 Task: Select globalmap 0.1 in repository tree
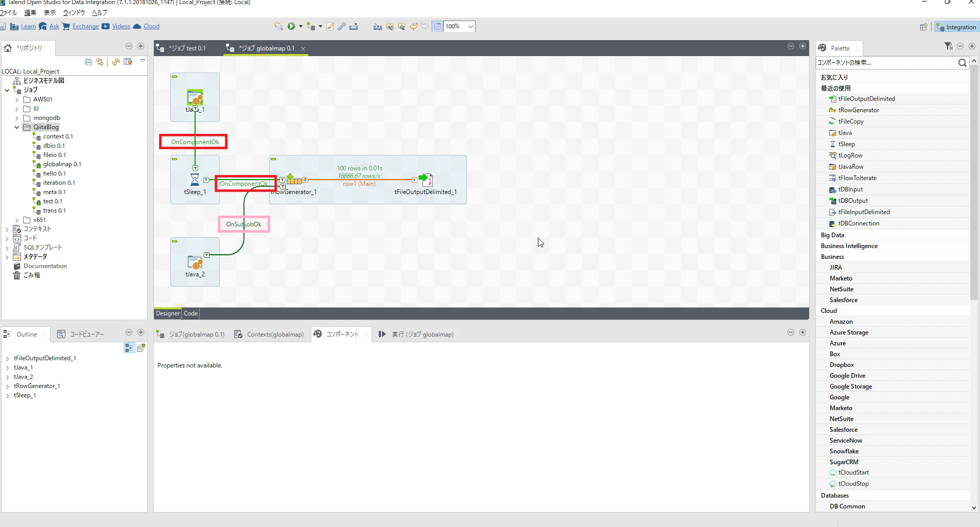(62, 164)
